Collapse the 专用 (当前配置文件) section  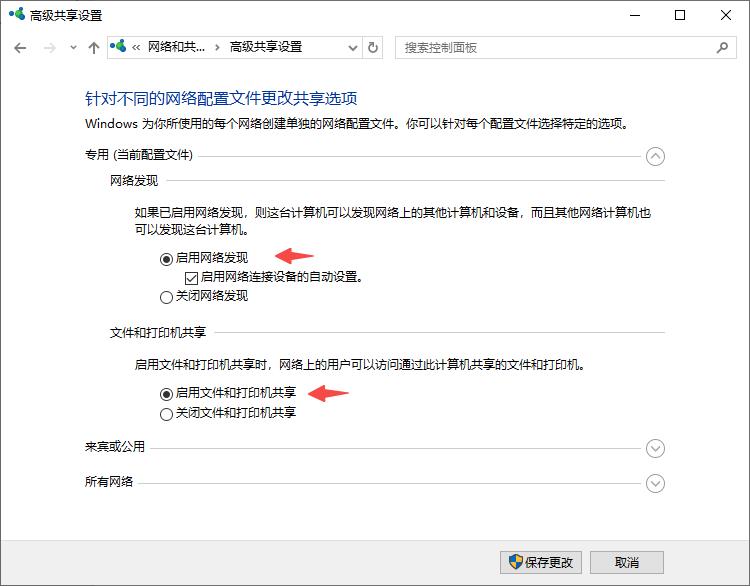[655, 156]
